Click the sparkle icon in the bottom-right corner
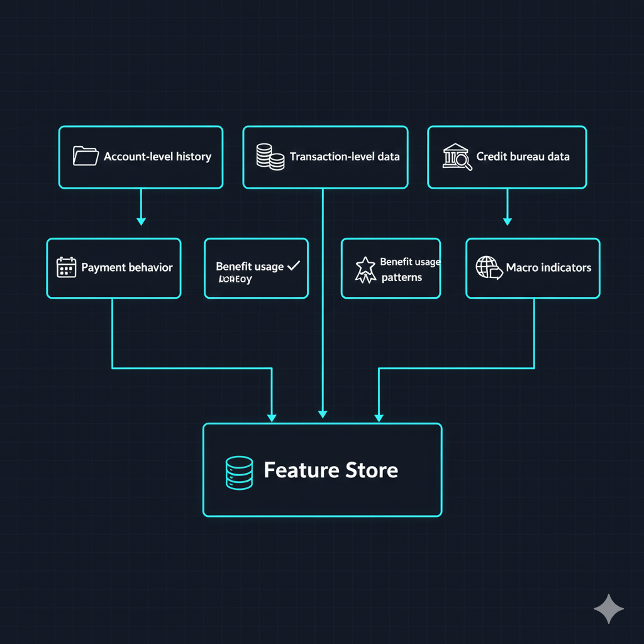The width and height of the screenshot is (644, 644). point(608,608)
